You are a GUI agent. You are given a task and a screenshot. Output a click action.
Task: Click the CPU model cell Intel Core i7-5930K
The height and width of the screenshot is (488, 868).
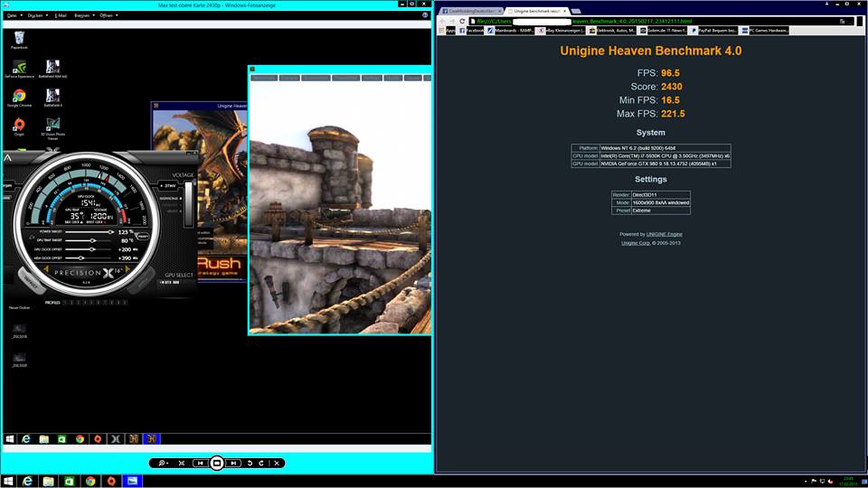click(x=665, y=156)
